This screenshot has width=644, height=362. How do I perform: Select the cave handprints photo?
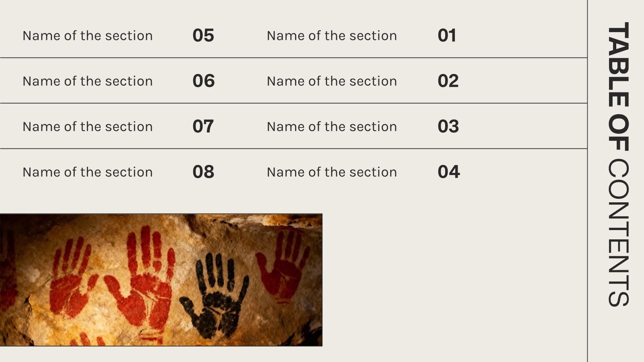tap(161, 280)
